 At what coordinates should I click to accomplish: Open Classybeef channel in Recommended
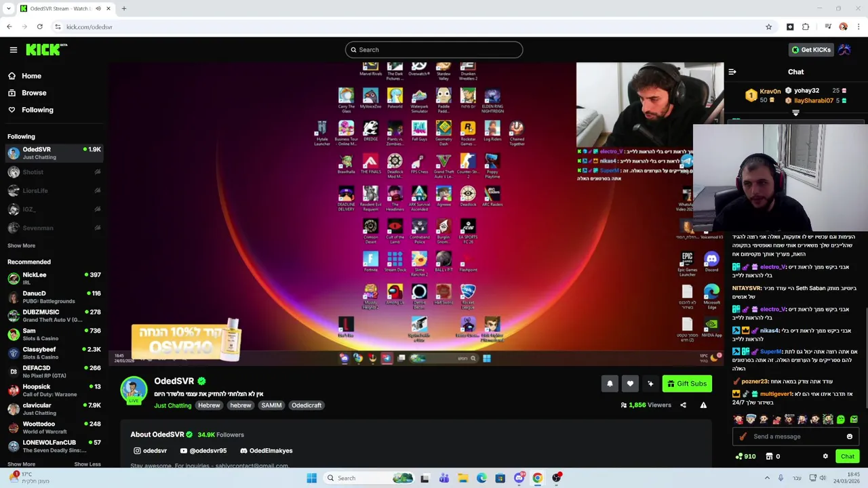point(54,353)
